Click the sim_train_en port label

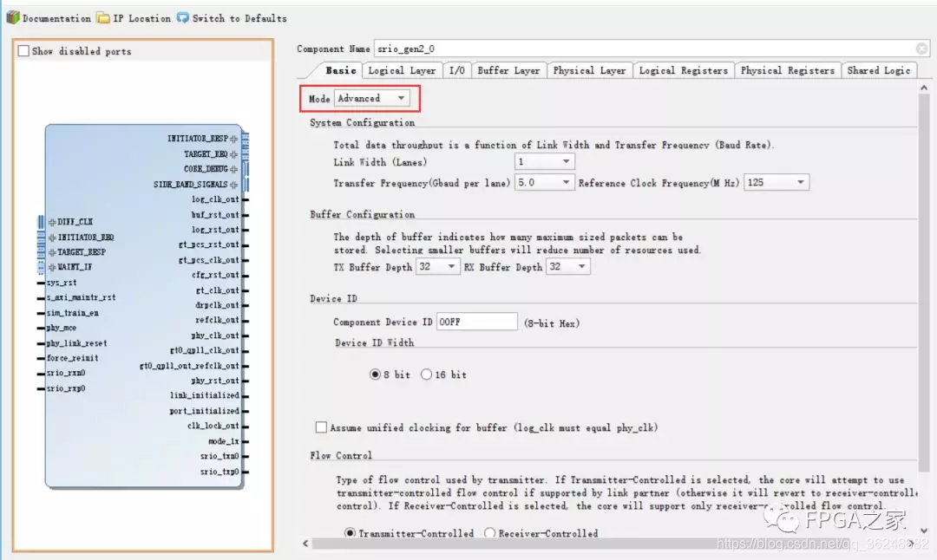(x=73, y=313)
